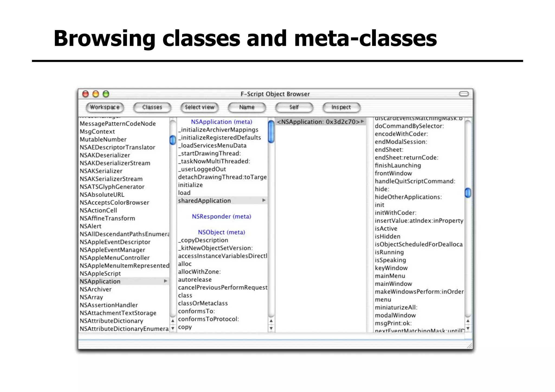Select finishLaunching method
The height and width of the screenshot is (392, 555).
[398, 165]
